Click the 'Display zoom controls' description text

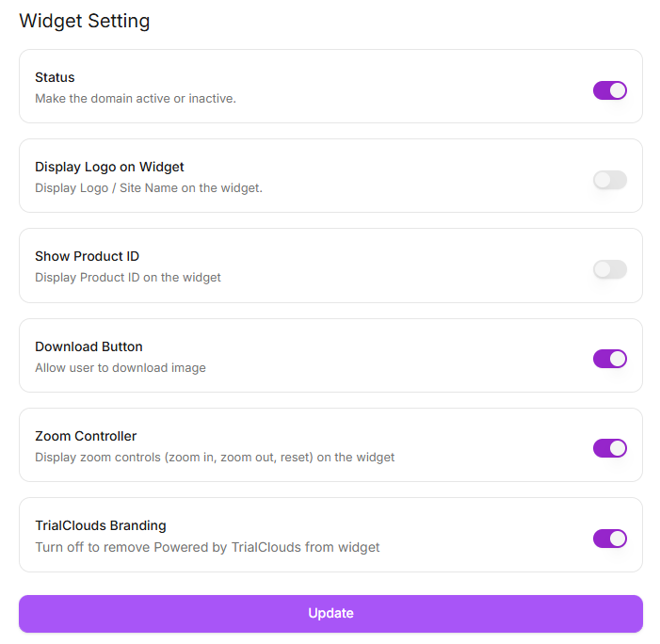point(215,457)
